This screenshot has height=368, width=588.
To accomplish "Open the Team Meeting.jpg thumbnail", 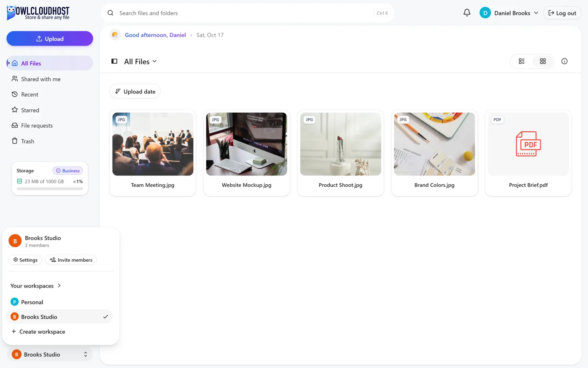I will point(153,144).
